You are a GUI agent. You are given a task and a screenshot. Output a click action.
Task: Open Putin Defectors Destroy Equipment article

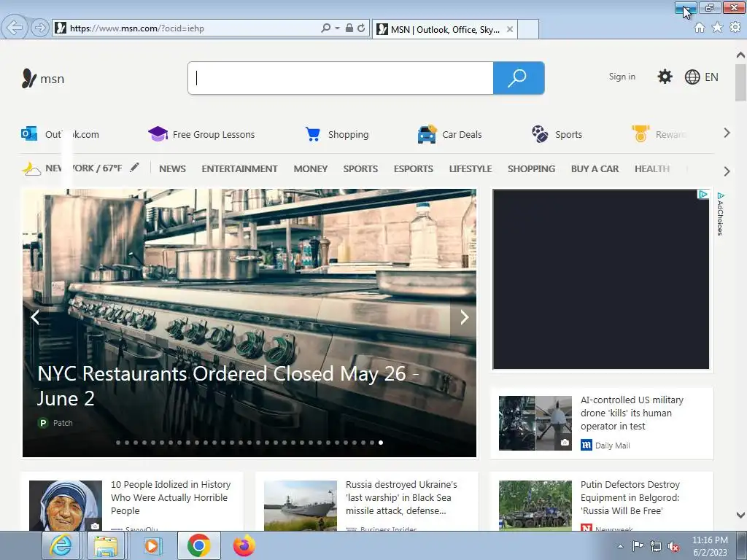[630, 497]
